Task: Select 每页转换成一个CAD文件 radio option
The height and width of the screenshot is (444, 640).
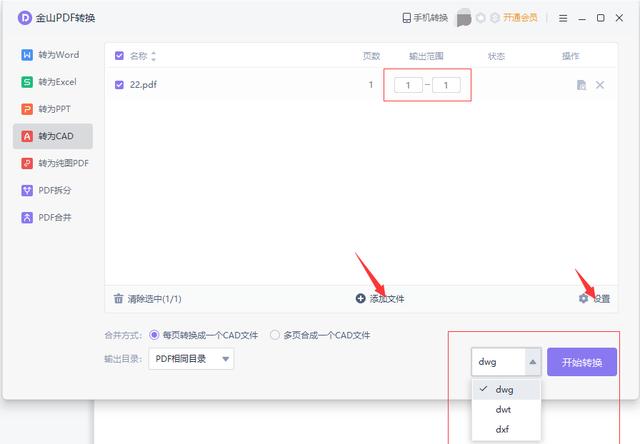Action: 204,335
